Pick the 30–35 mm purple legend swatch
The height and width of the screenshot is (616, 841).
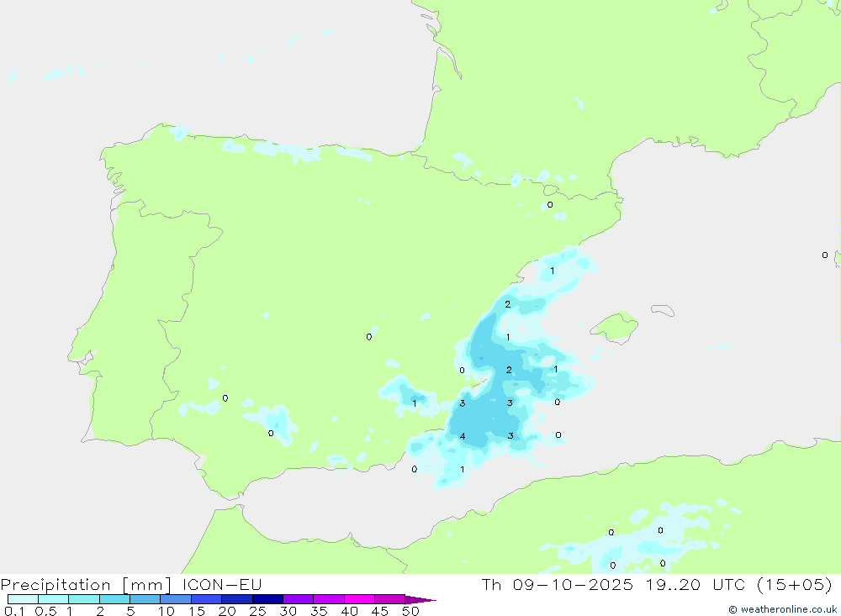click(x=299, y=599)
